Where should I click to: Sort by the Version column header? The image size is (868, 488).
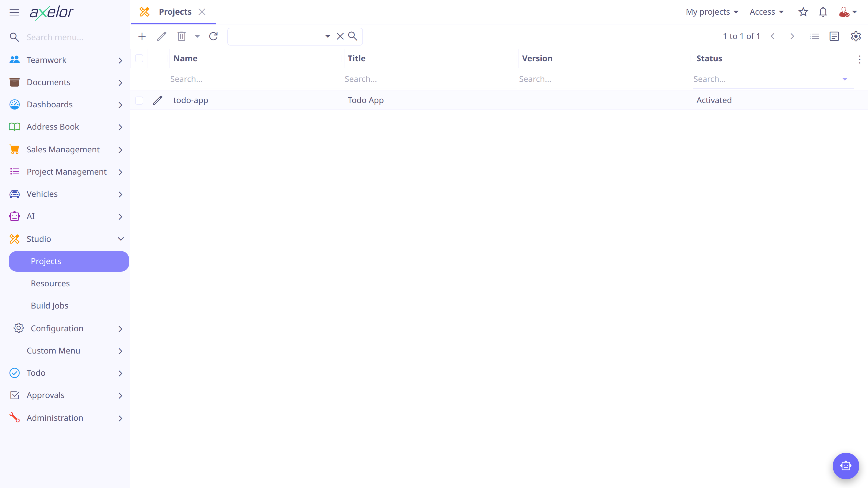click(x=605, y=58)
